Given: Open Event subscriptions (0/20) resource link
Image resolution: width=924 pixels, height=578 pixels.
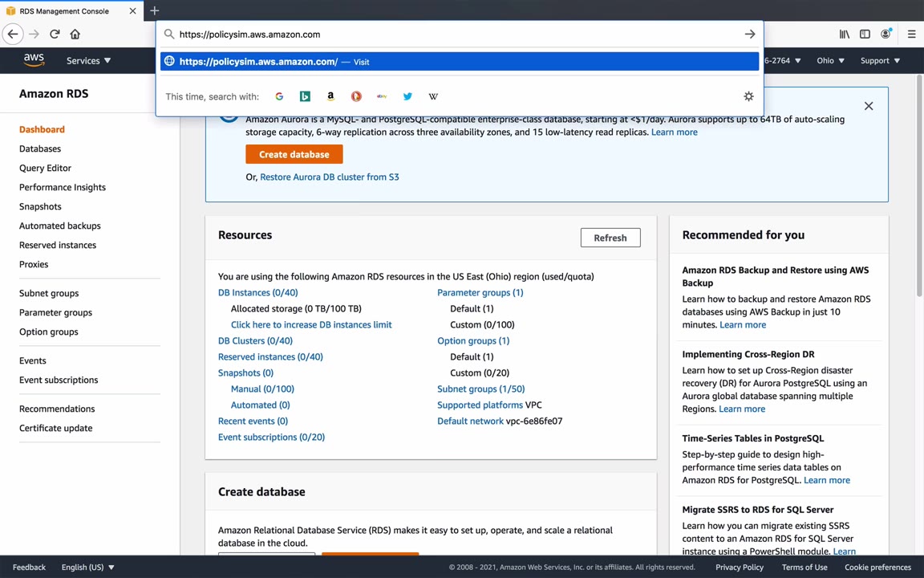Looking at the screenshot, I should 271,437.
